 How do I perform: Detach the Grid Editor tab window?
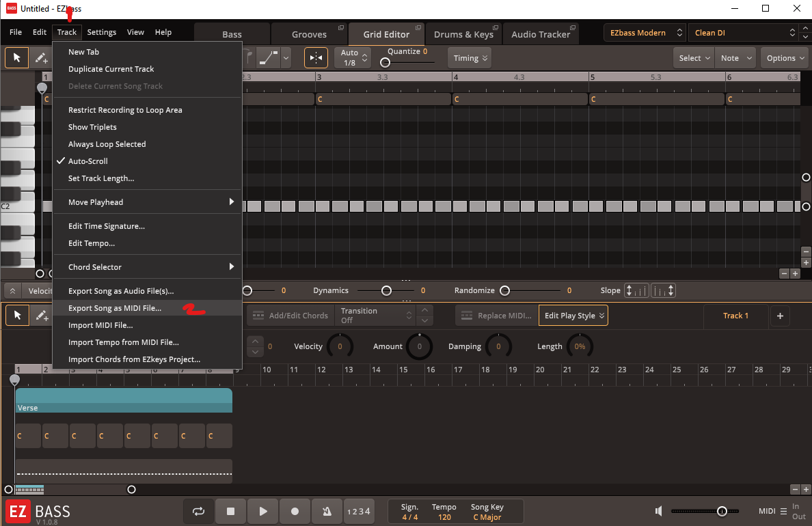[418, 27]
